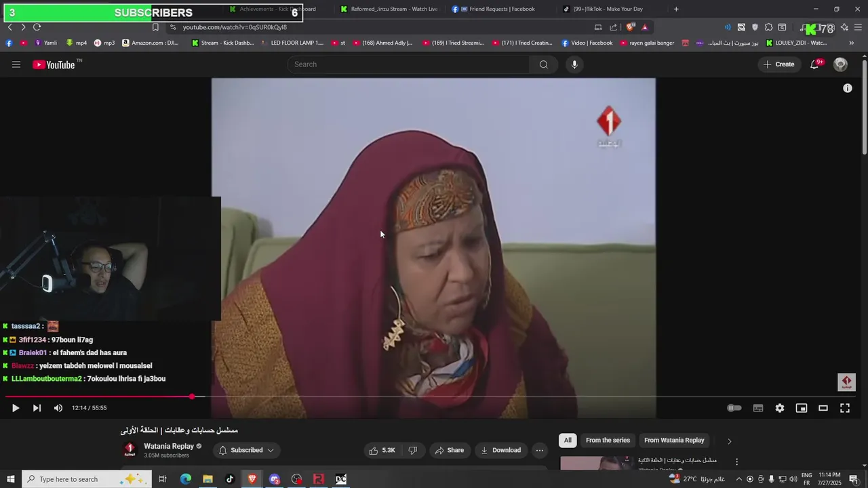The image size is (868, 488).
Task: Open the mp4 bookmark
Action: 76,43
